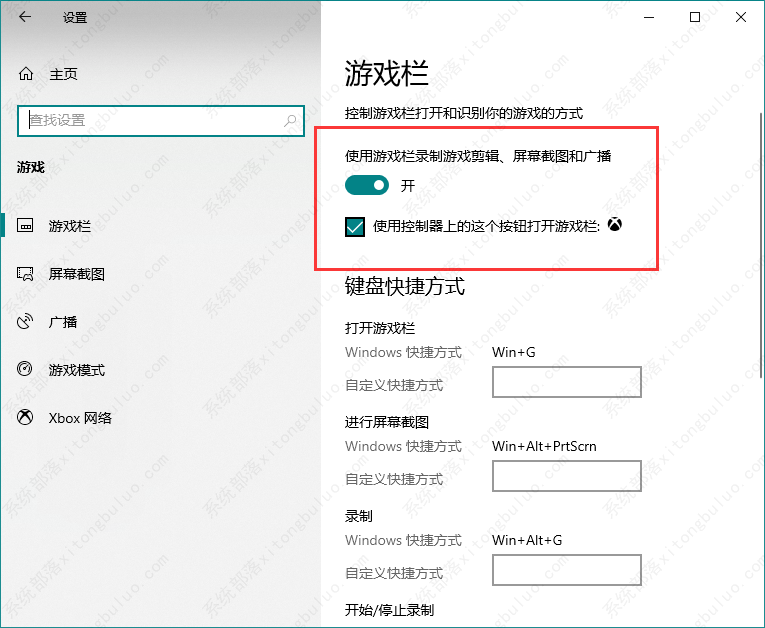
Task: Open the 游戏模式 gauge icon
Action: 27,370
